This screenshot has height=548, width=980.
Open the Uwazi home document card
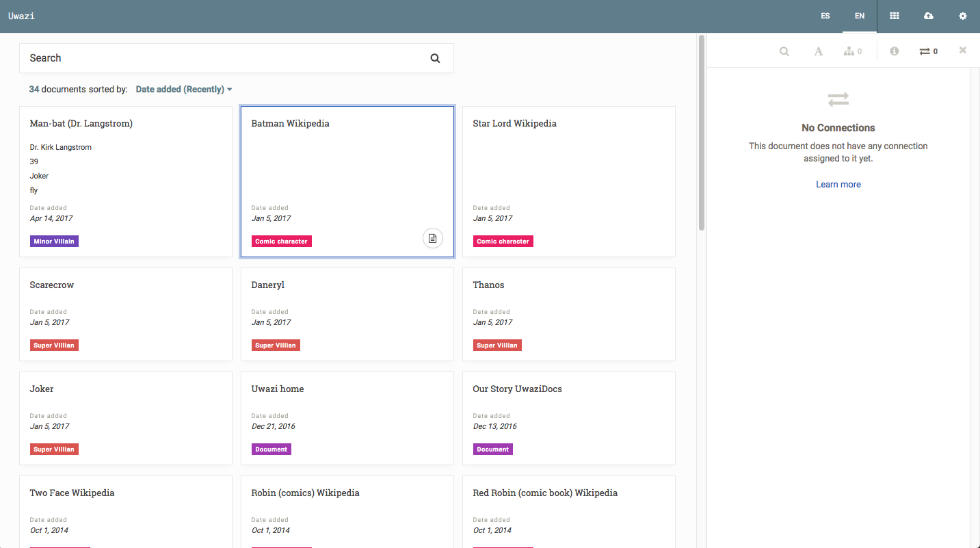[x=347, y=418]
